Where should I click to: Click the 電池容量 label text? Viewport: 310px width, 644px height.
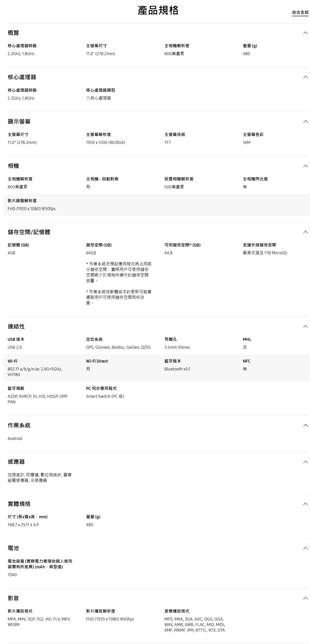tap(40, 564)
